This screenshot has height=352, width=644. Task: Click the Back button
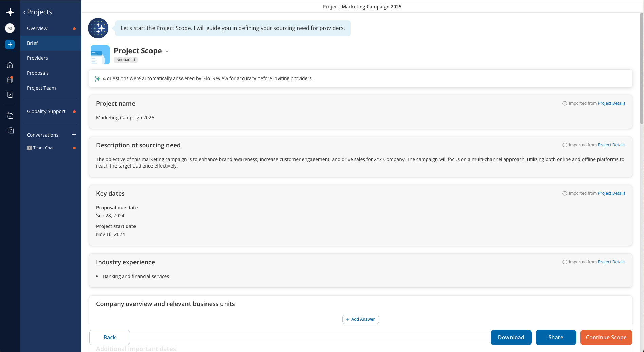pos(109,337)
